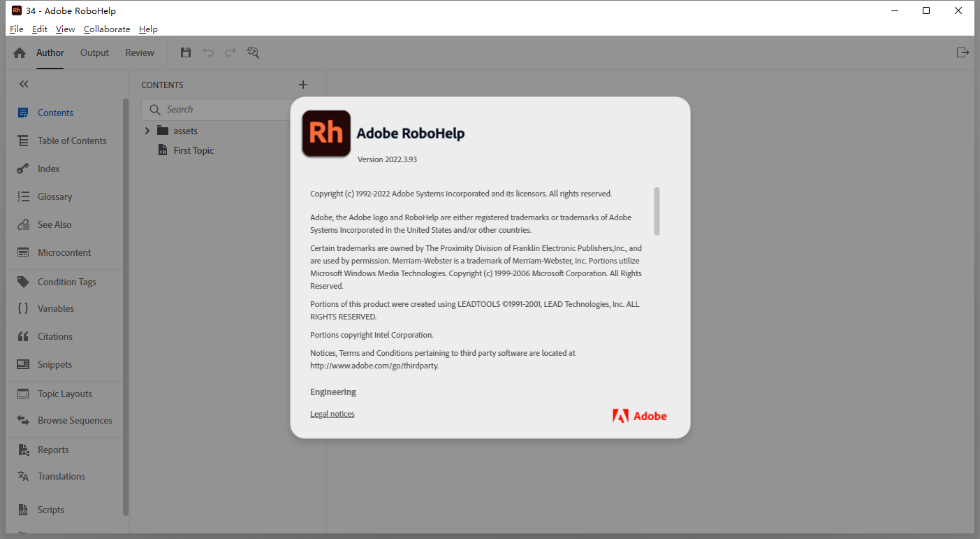Select the Snippets sidebar icon
Viewport: 980px width, 539px height.
(x=54, y=364)
